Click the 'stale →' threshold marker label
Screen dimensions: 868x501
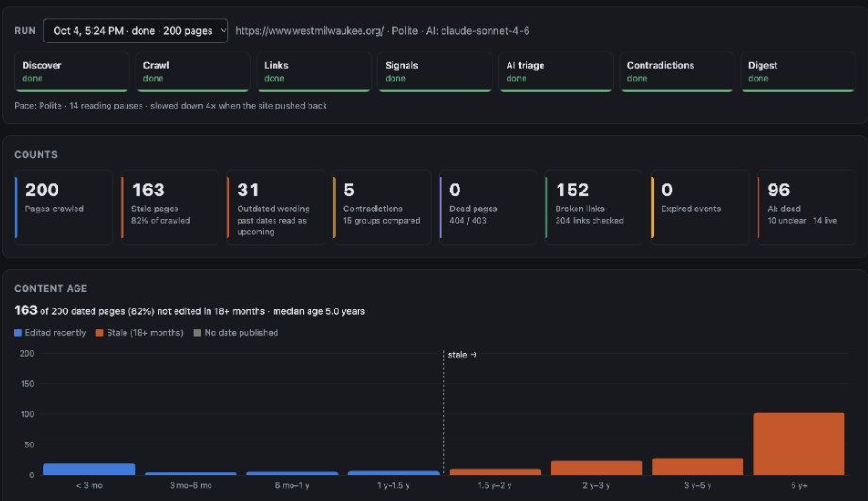click(462, 355)
